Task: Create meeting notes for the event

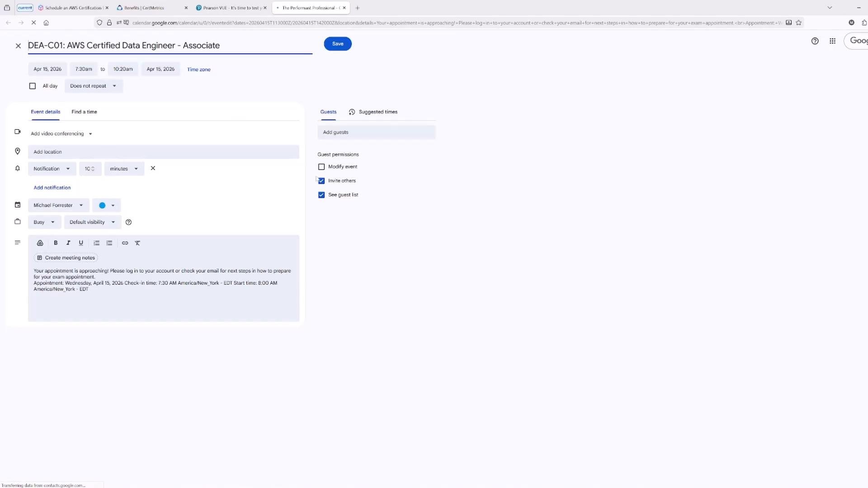Action: (x=66, y=258)
